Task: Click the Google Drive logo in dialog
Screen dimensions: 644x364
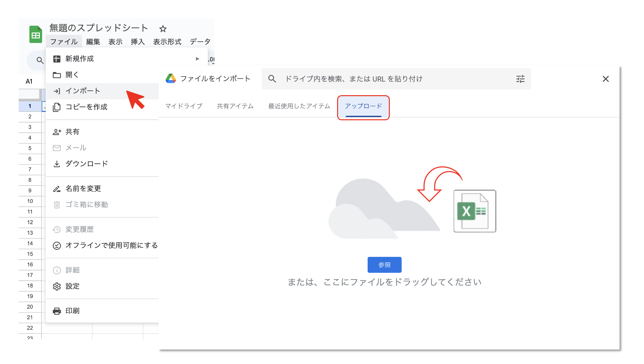Action: click(171, 78)
